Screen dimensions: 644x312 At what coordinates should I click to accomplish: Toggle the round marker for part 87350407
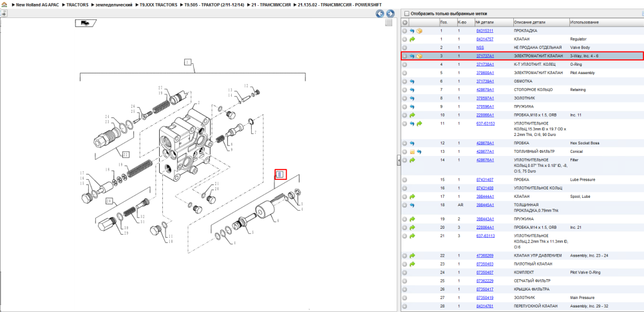click(404, 273)
